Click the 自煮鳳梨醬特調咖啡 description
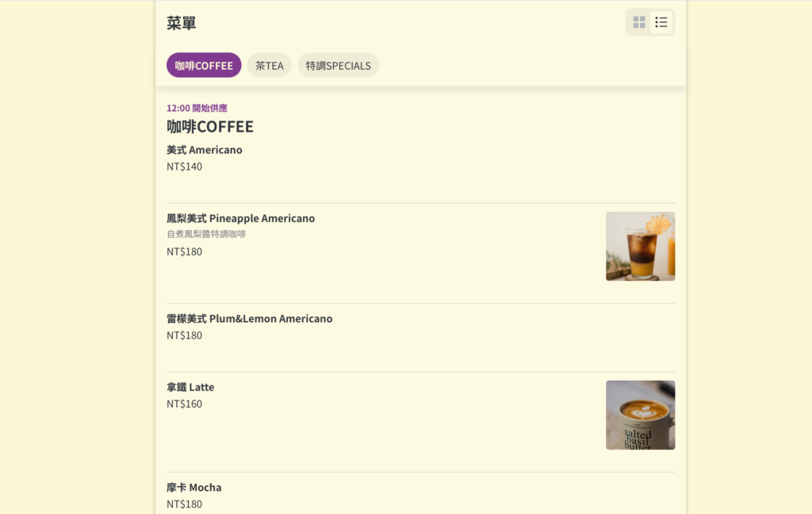Image resolution: width=812 pixels, height=514 pixels. click(206, 234)
